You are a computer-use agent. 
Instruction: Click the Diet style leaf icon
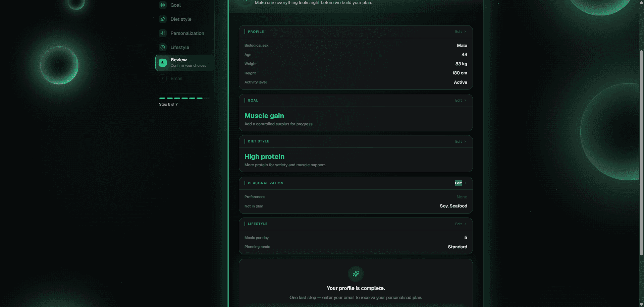click(163, 19)
